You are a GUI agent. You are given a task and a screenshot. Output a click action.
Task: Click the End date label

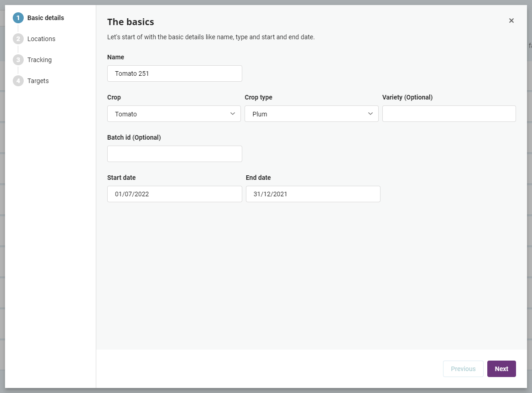click(x=258, y=178)
